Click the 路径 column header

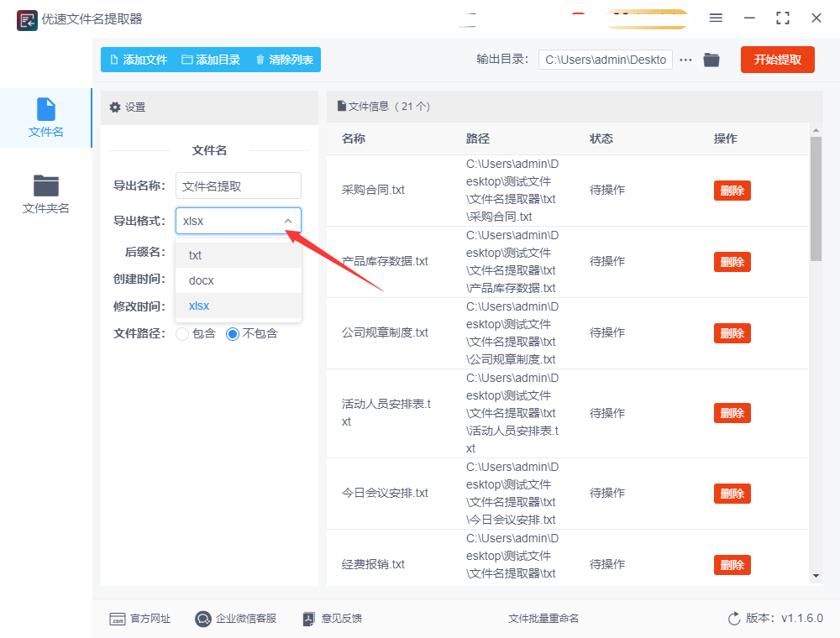click(478, 139)
